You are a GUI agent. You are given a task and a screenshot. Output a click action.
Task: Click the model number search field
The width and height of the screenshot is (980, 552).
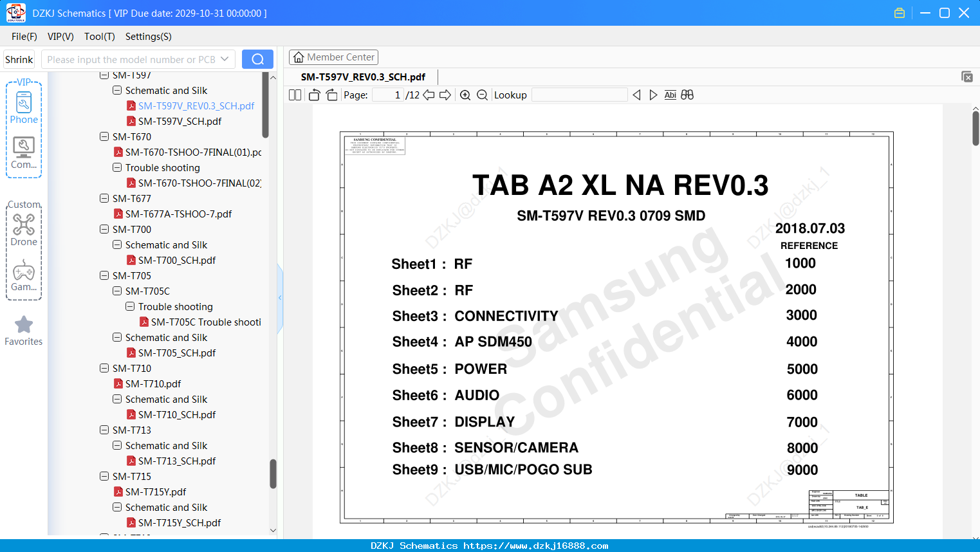(132, 59)
